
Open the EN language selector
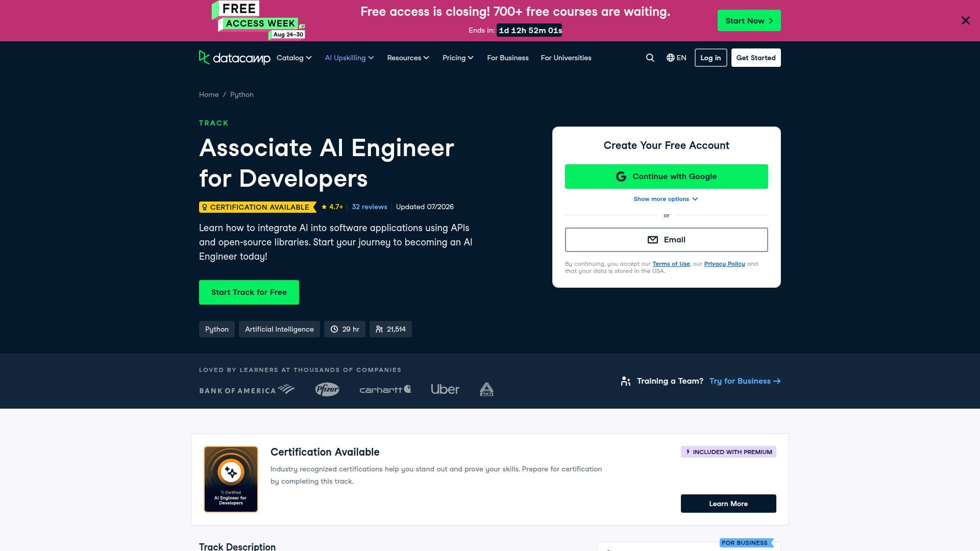(676, 58)
